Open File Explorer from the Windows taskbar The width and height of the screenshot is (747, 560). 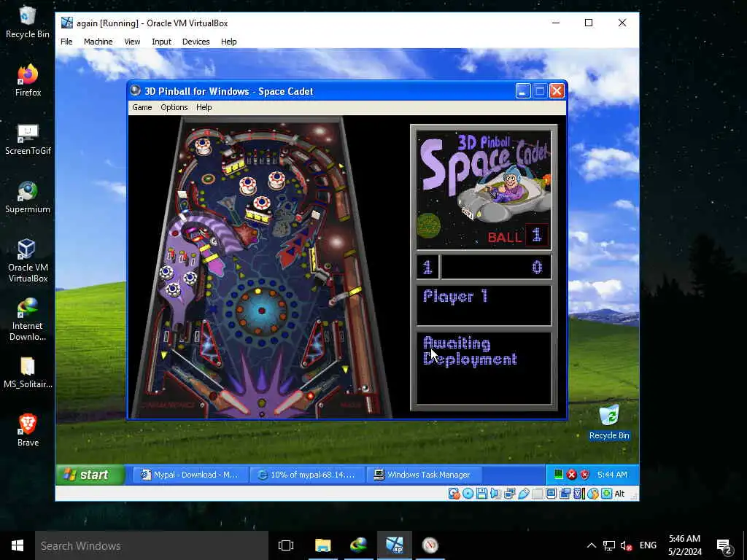(x=322, y=545)
